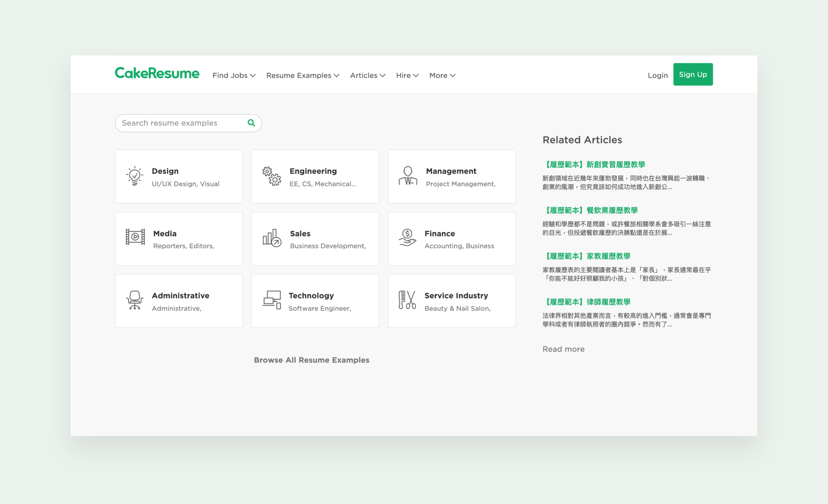Click excerpt starting 新創領域在近幾年
Screen dimensions: 828x504
(x=626, y=182)
